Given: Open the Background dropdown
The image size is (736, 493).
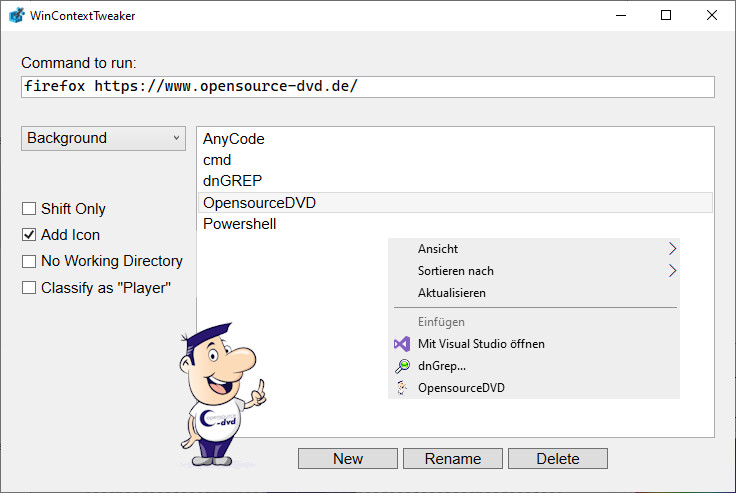Looking at the screenshot, I should [x=103, y=138].
